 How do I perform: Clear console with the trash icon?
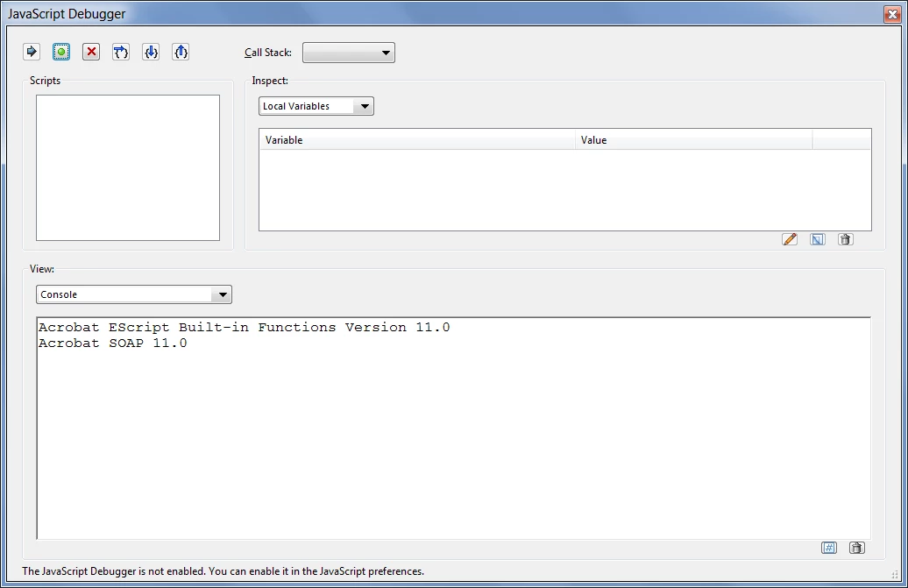(x=857, y=548)
